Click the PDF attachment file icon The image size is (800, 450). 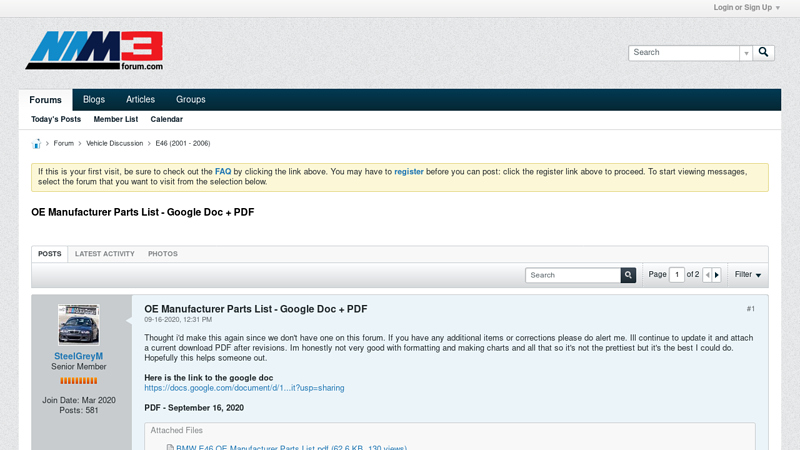170,448
